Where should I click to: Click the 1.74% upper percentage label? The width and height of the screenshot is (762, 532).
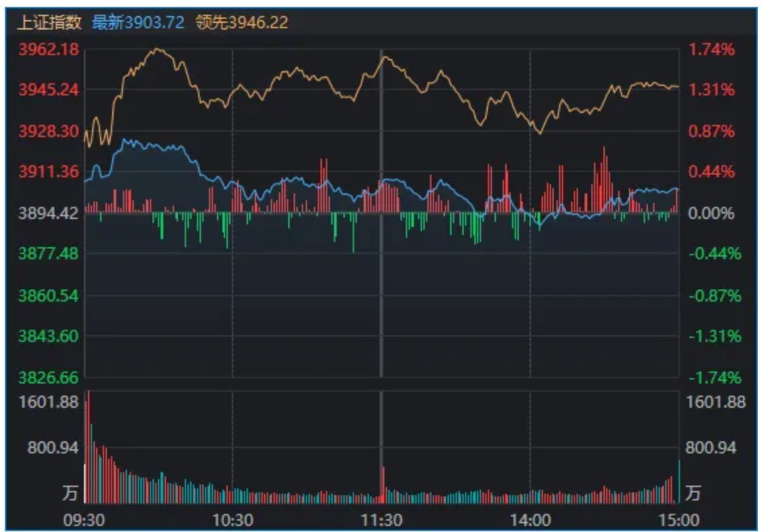[x=712, y=49]
